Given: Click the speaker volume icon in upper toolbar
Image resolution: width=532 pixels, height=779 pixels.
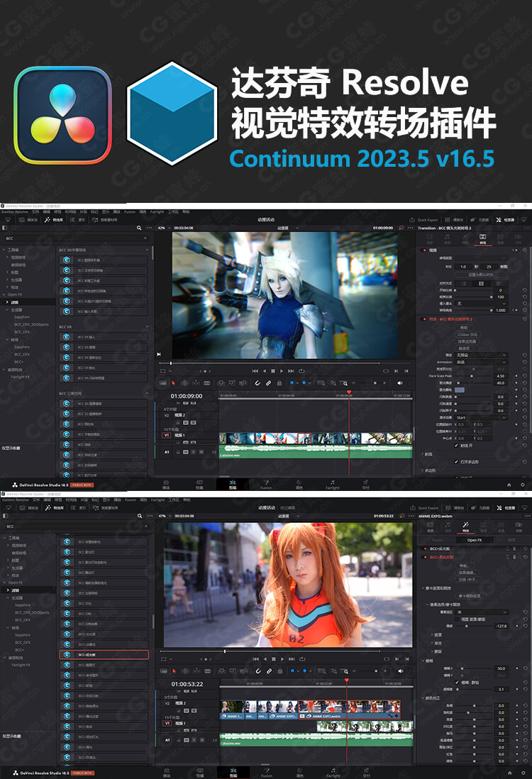Looking at the screenshot, I should tap(400, 383).
